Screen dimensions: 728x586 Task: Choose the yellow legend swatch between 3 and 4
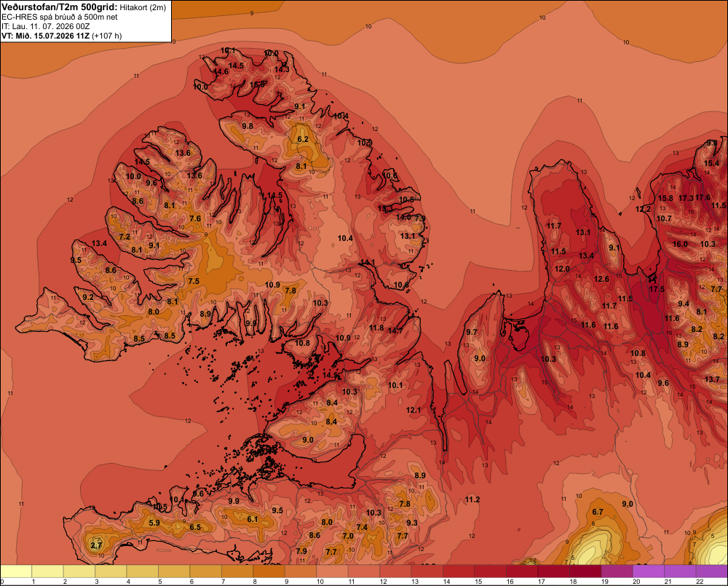click(111, 571)
